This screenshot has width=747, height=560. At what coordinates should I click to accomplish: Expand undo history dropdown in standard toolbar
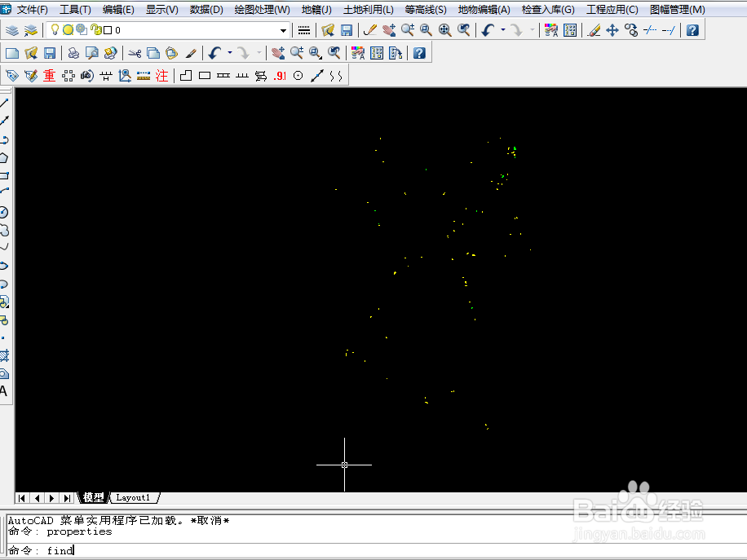click(230, 52)
